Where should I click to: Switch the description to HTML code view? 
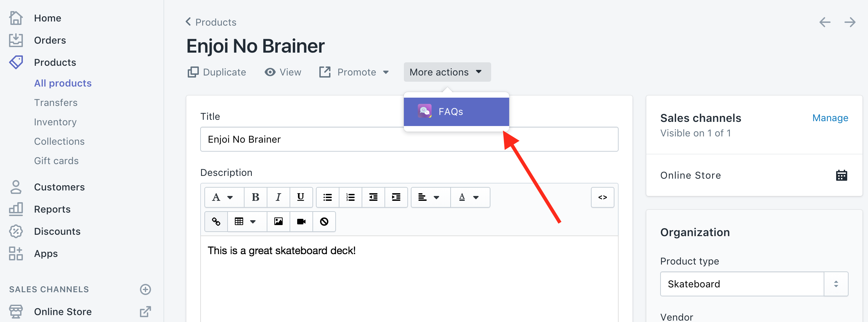[x=602, y=197]
